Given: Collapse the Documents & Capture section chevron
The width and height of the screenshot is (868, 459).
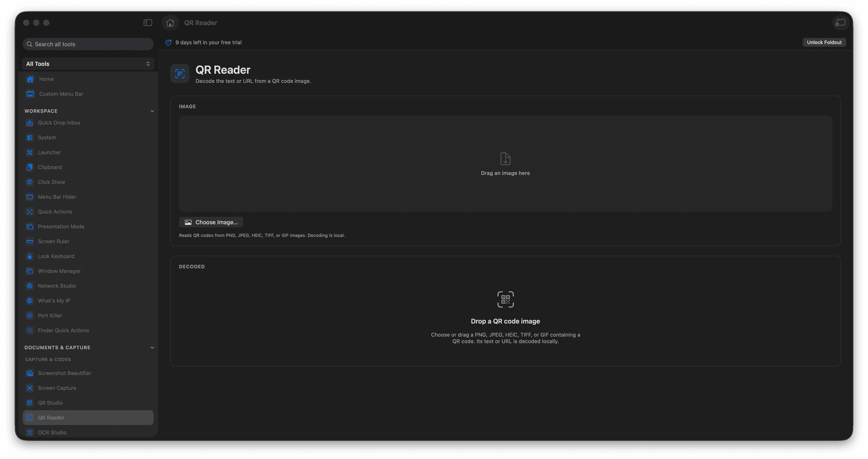Looking at the screenshot, I should 152,347.
